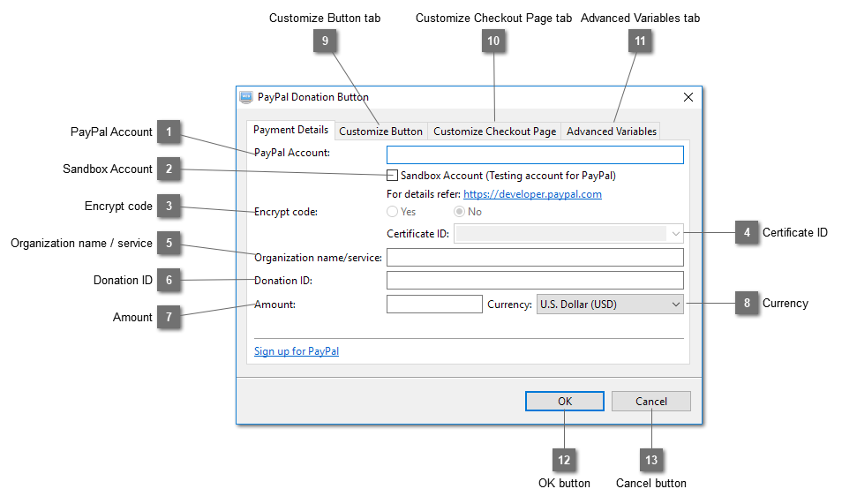
Task: Enable the Sandbox Account checkbox
Action: point(393,176)
